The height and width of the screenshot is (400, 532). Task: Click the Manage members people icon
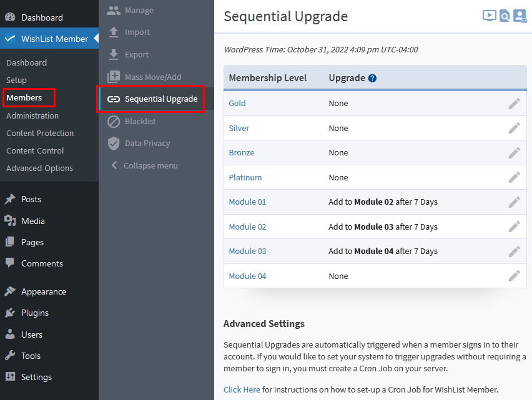[114, 11]
